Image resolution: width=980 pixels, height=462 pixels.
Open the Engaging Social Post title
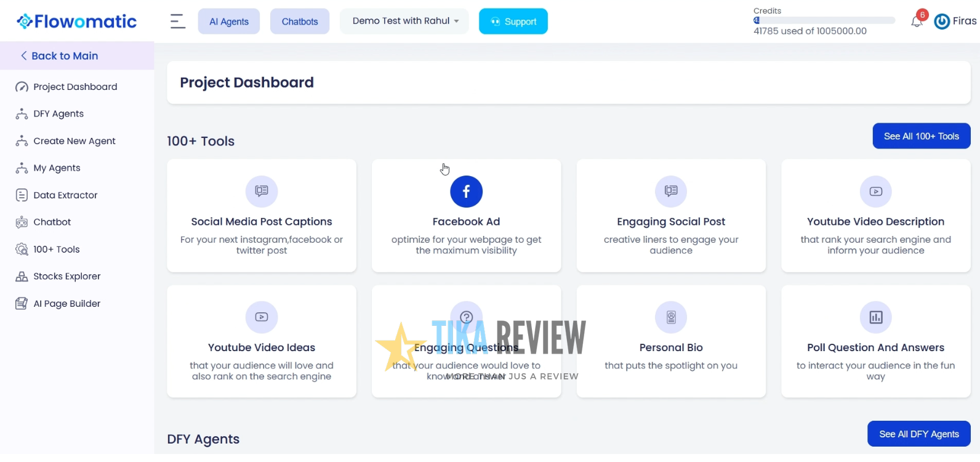click(671, 222)
